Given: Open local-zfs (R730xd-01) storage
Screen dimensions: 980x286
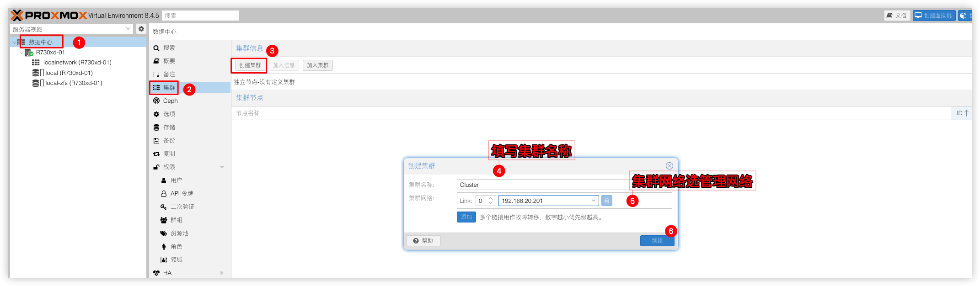Looking at the screenshot, I should click(x=74, y=83).
